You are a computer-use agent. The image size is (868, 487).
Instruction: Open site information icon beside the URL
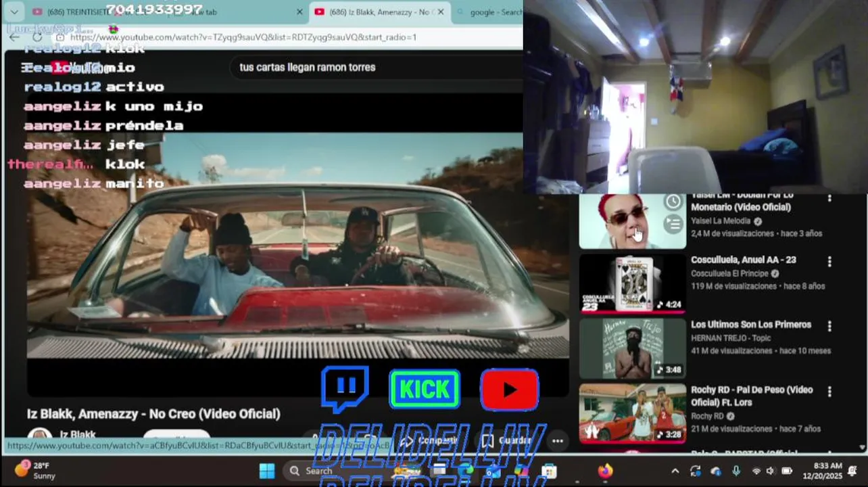(60, 37)
